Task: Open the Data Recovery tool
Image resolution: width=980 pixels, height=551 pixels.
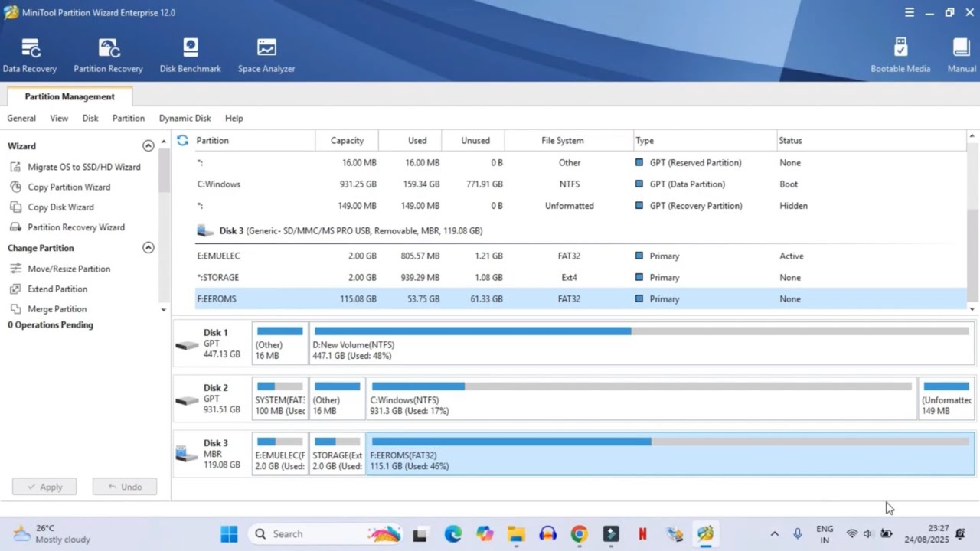Action: (x=30, y=55)
